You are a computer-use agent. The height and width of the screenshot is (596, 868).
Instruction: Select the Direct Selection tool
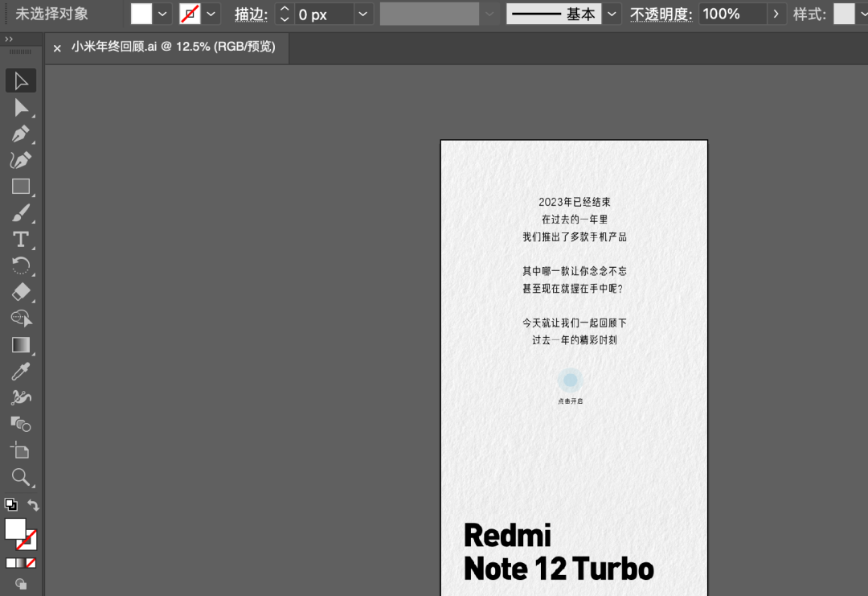click(x=21, y=108)
